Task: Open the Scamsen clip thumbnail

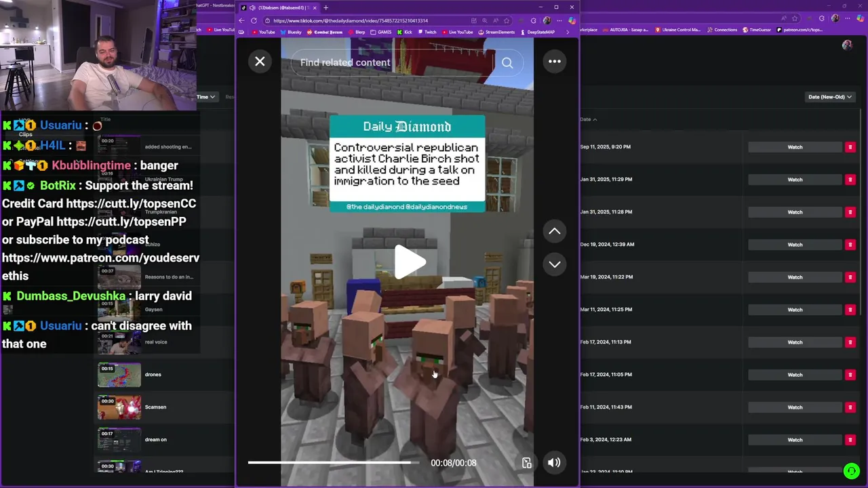Action: point(119,407)
